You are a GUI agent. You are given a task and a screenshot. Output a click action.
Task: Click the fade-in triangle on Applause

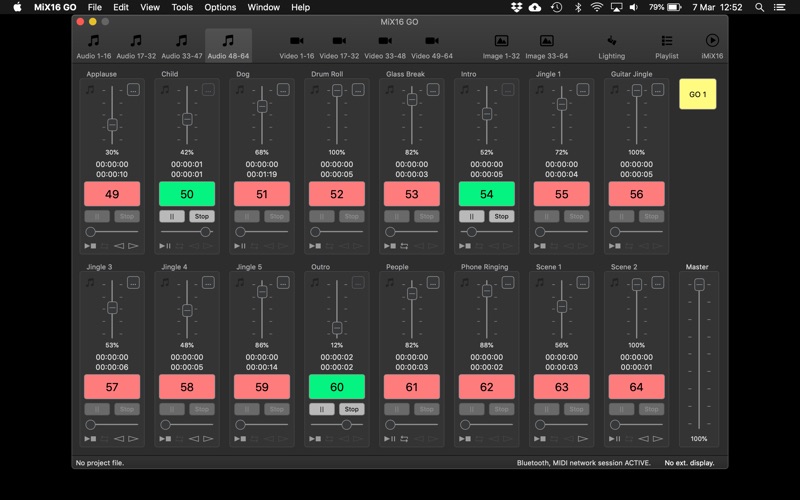(119, 246)
